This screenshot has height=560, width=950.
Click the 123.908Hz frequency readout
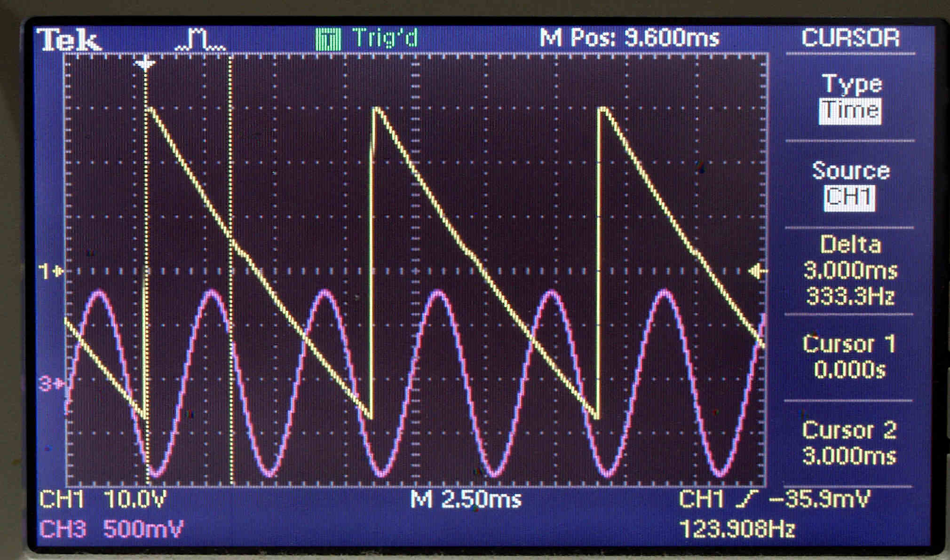[x=736, y=529]
